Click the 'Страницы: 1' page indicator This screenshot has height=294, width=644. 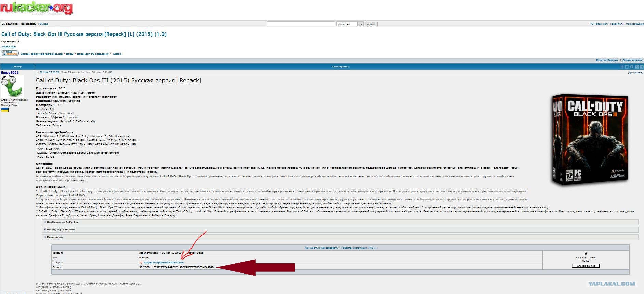tap(11, 41)
